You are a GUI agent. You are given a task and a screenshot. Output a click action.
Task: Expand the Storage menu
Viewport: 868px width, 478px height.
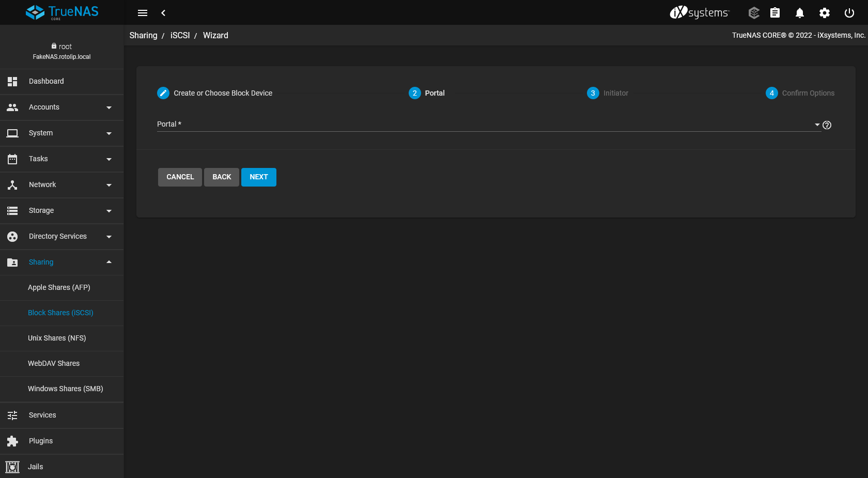click(x=62, y=211)
